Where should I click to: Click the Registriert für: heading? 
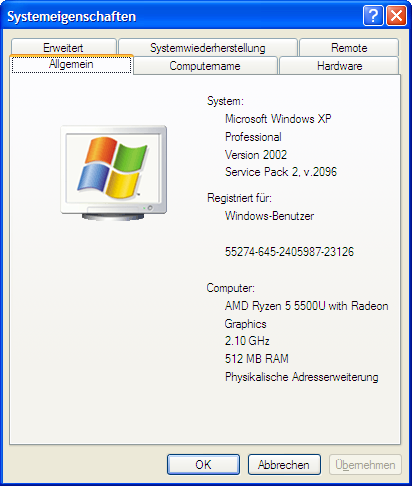[239, 198]
